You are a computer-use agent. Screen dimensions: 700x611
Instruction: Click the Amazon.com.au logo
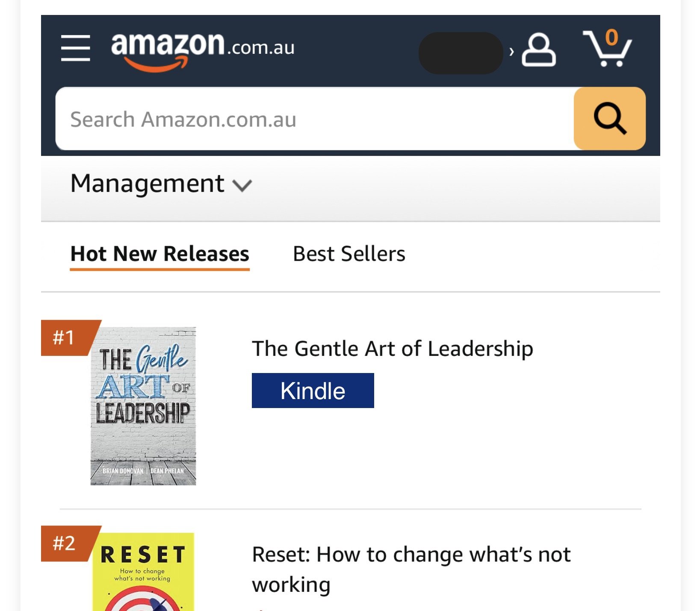click(x=203, y=50)
